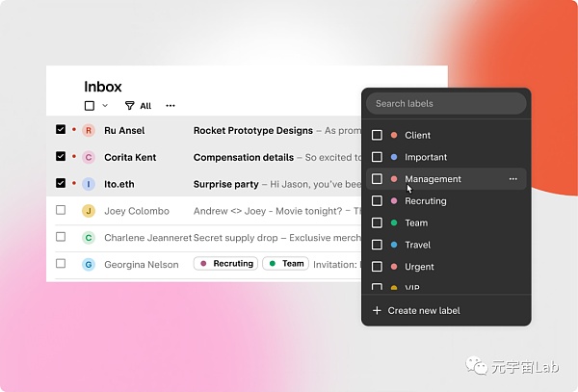The width and height of the screenshot is (578, 392).
Task: Check the Client label checkbox
Action: pyautogui.click(x=377, y=135)
